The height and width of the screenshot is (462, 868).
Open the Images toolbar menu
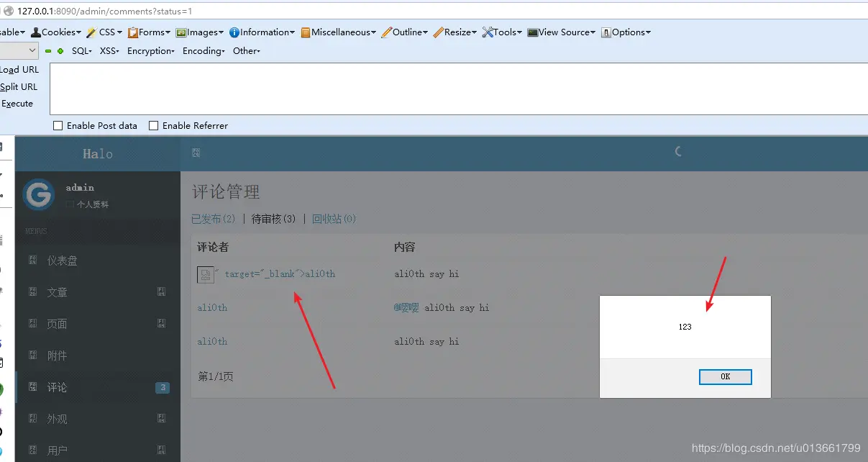pos(201,32)
